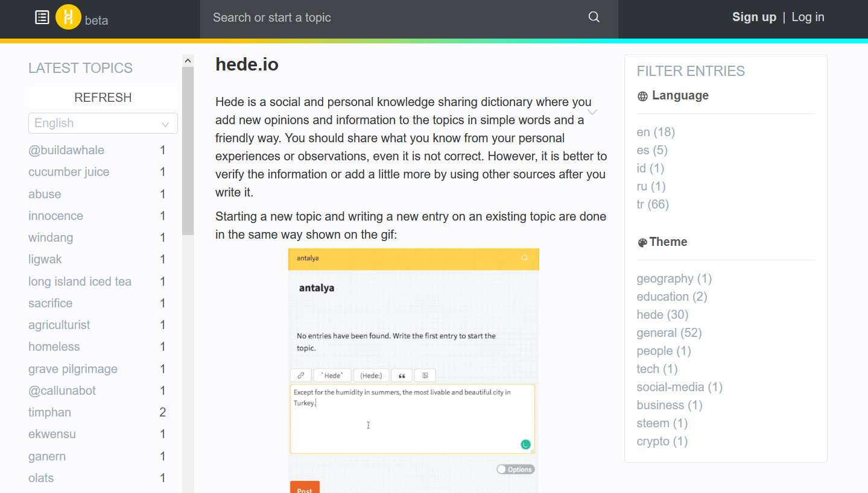This screenshot has height=493, width=868.
Task: Click the globe icon beside Language
Action: [x=642, y=96]
